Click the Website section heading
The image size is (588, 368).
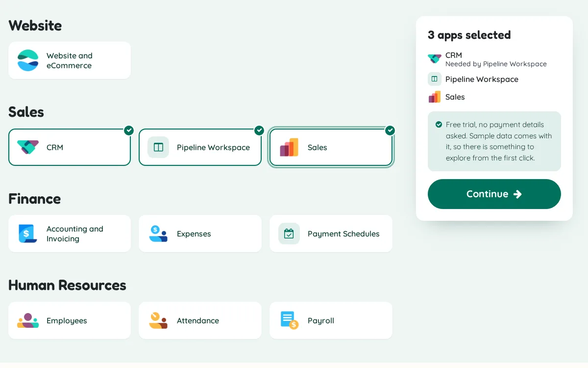pyautogui.click(x=35, y=26)
